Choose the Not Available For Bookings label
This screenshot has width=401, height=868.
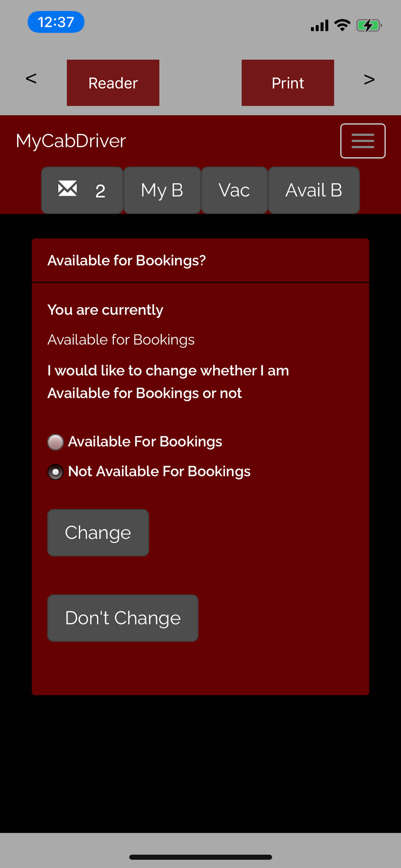[159, 471]
